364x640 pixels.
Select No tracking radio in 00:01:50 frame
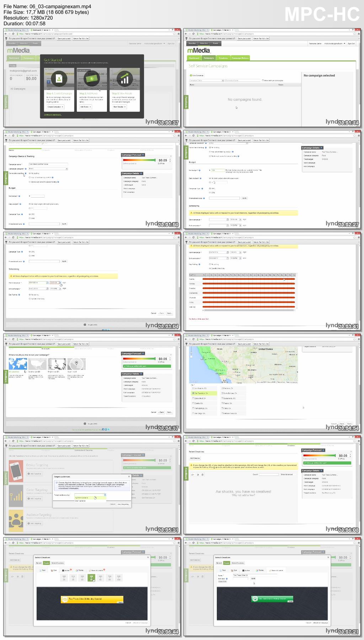pyautogui.click(x=30, y=173)
